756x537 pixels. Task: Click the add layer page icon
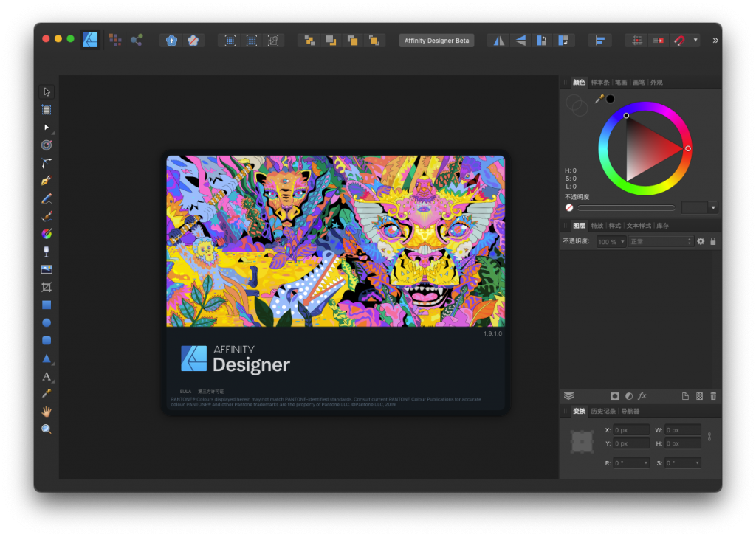(x=685, y=396)
